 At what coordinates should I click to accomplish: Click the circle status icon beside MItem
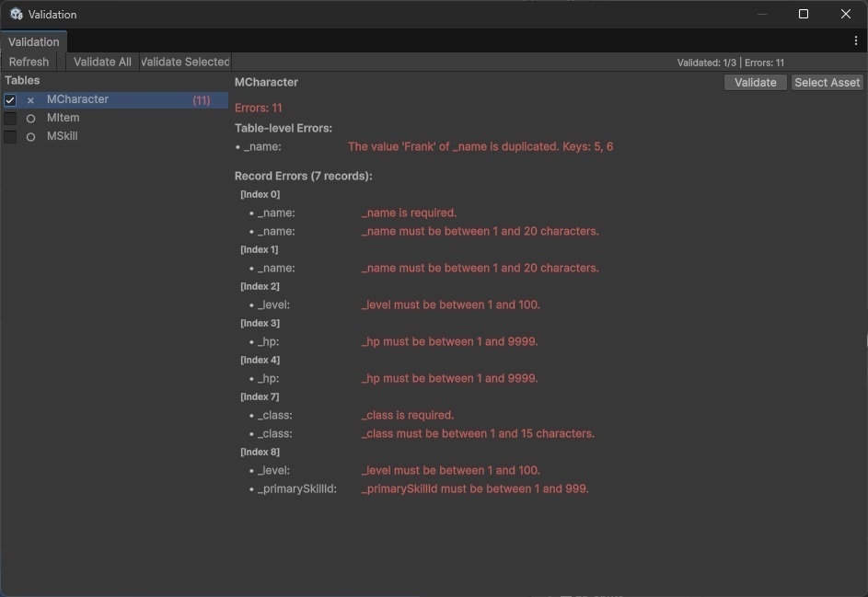click(30, 118)
